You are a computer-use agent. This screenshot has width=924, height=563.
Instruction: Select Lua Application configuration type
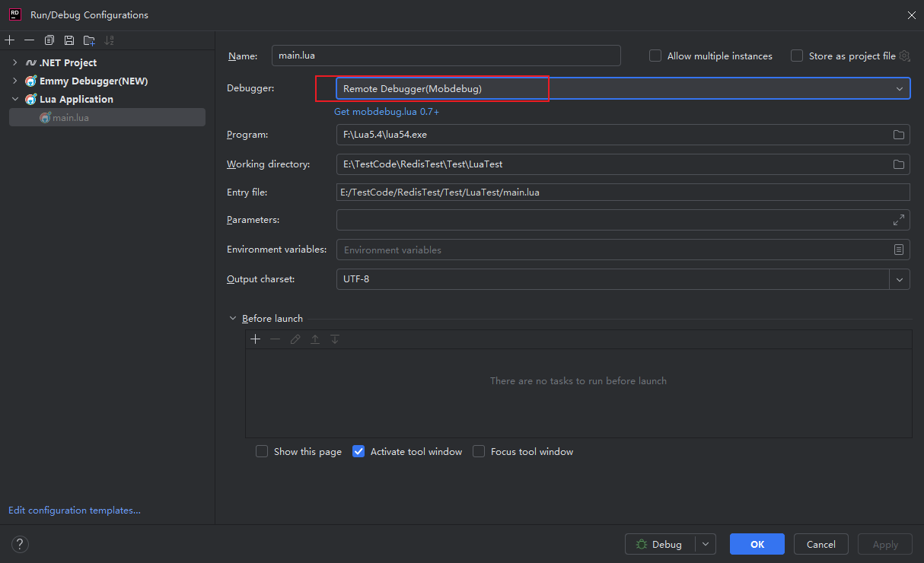click(76, 99)
